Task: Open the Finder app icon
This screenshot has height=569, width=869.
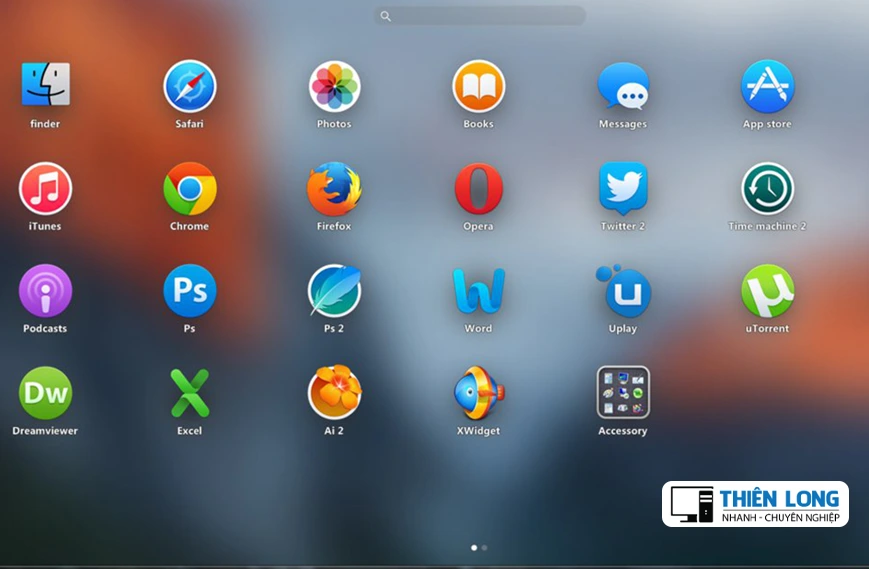Action: [x=45, y=86]
